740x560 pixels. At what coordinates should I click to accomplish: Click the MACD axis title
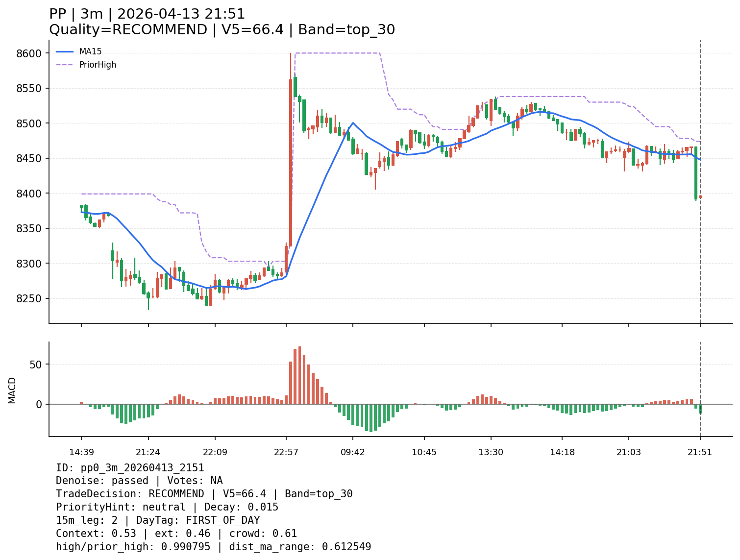12,390
